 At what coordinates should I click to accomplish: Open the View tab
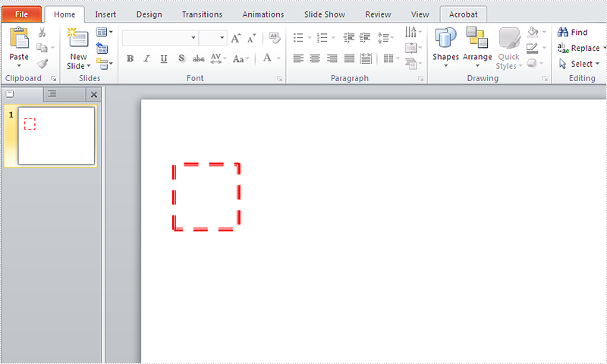(x=420, y=14)
